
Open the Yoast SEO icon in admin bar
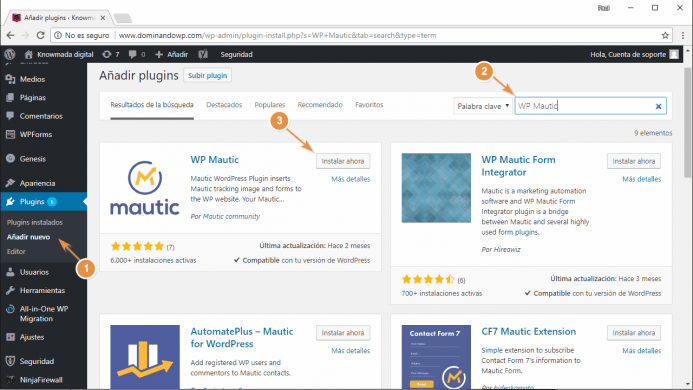[203, 54]
